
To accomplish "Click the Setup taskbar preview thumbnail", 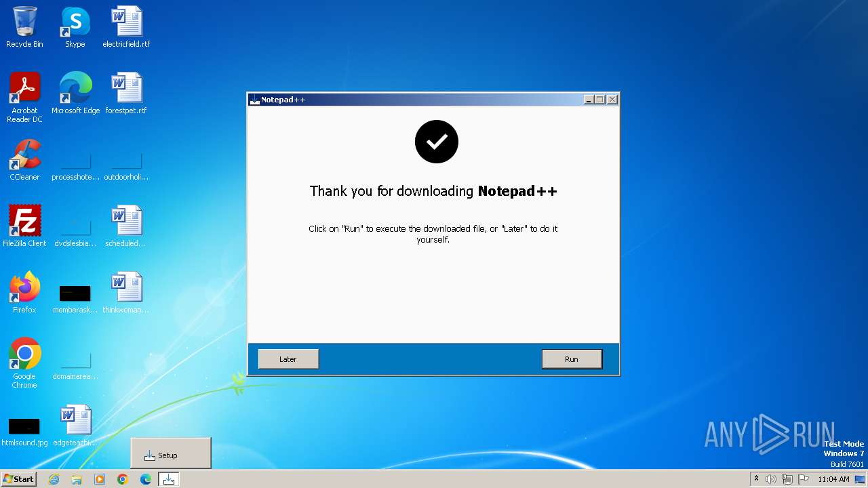I will (171, 453).
